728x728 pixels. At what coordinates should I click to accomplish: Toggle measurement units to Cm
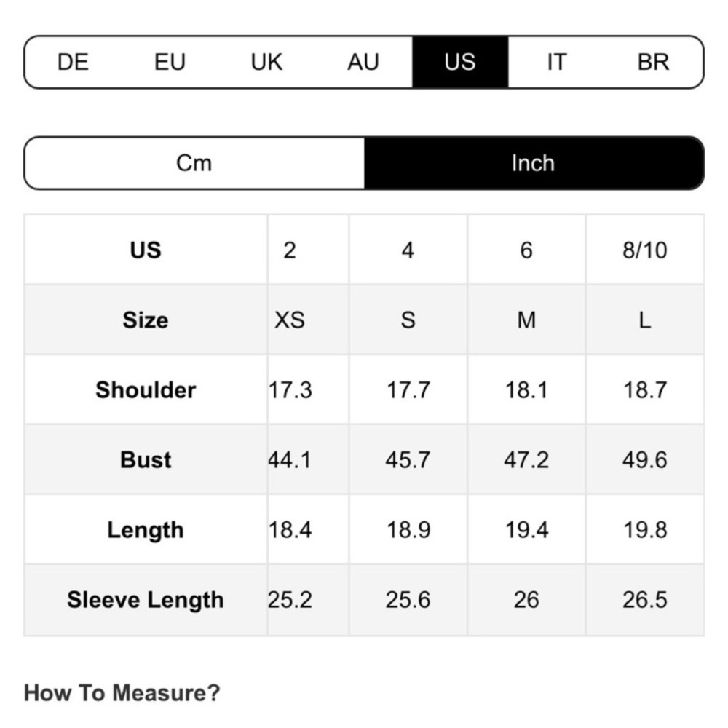[194, 163]
